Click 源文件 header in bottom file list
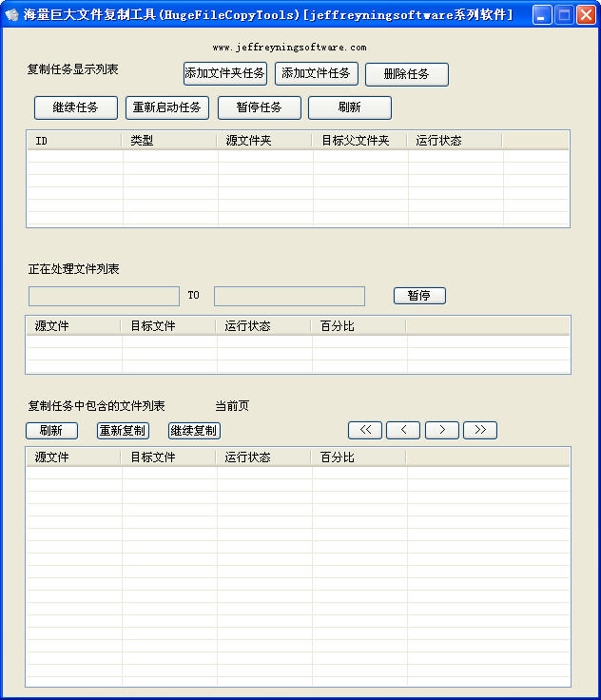The image size is (601, 700). click(x=73, y=457)
